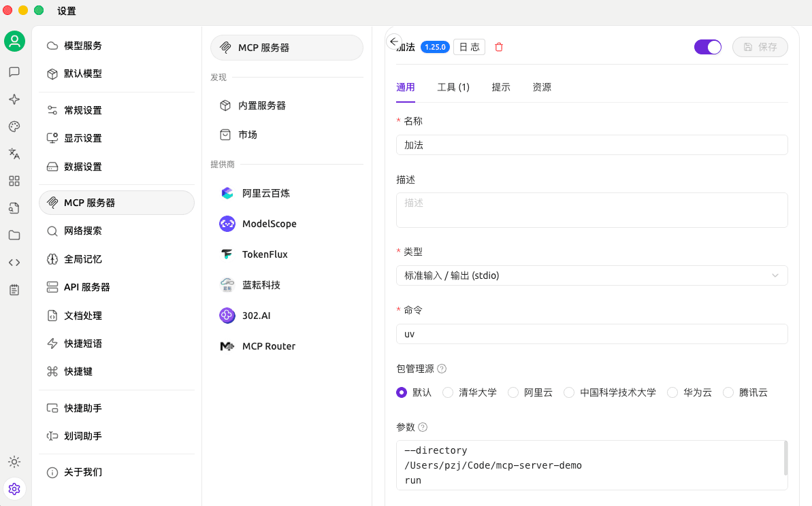Screen dimensions: 812x506
Task: Toggle the MCP server enable switch
Action: point(707,47)
